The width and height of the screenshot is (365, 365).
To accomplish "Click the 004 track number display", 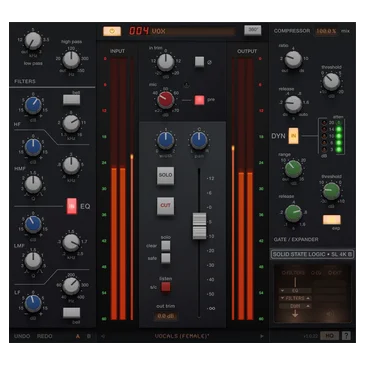I will (139, 31).
